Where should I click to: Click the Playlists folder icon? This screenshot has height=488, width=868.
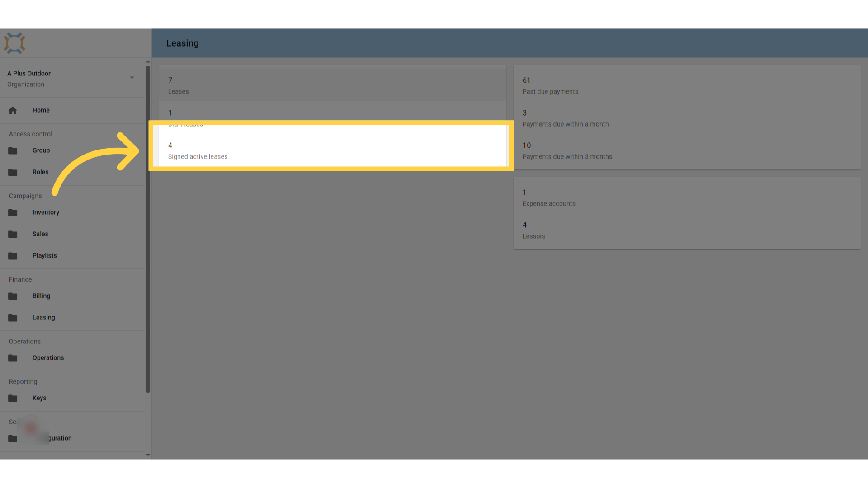(13, 256)
